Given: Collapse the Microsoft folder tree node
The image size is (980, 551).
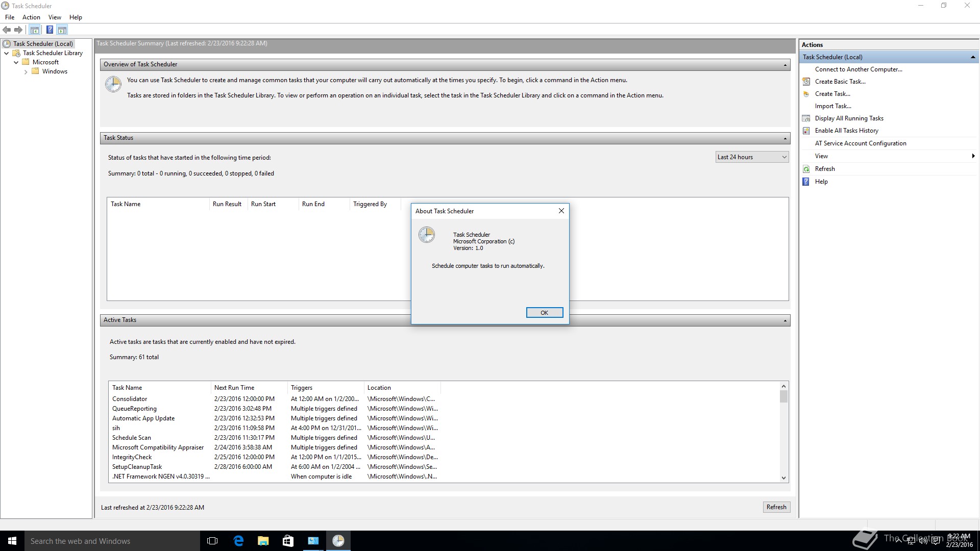Looking at the screenshot, I should [x=16, y=62].
